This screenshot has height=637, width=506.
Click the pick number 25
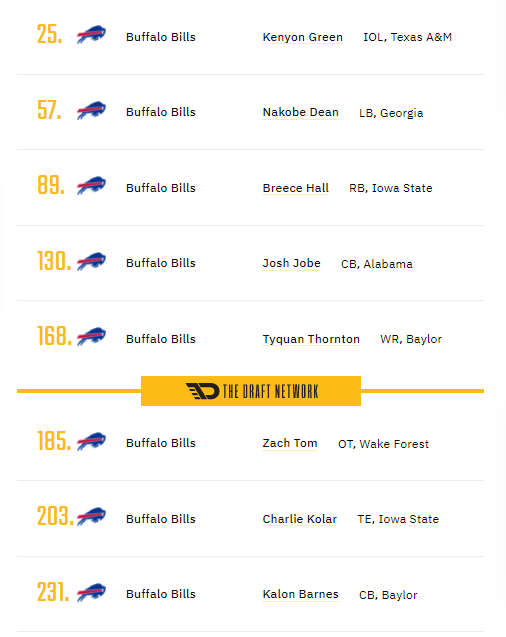(x=50, y=34)
